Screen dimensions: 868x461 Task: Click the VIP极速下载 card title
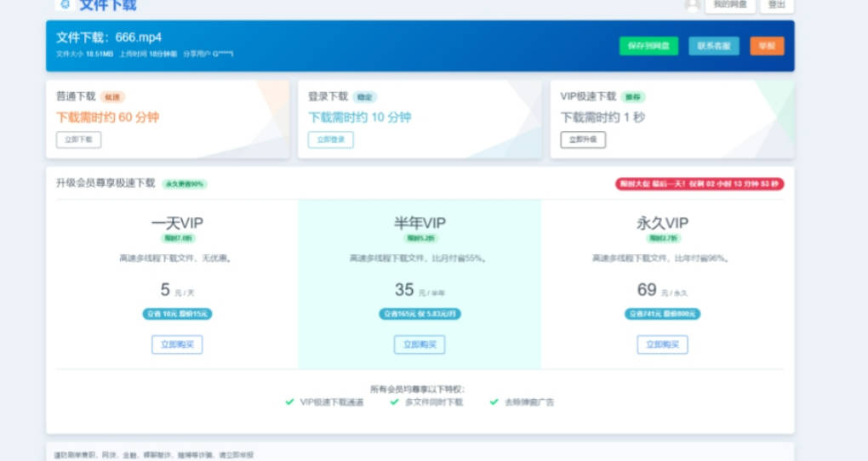[588, 96]
